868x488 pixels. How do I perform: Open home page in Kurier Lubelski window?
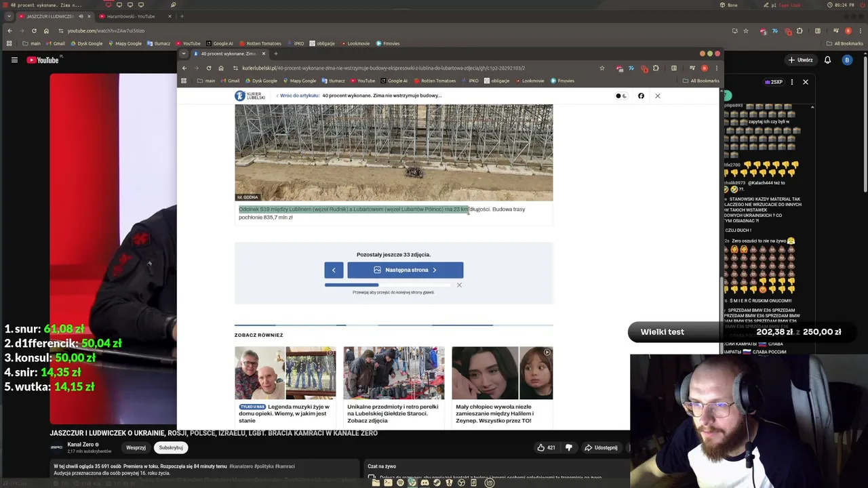tap(220, 68)
